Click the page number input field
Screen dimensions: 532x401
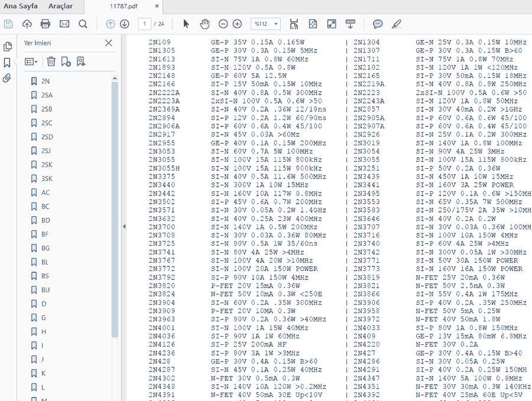(x=145, y=24)
